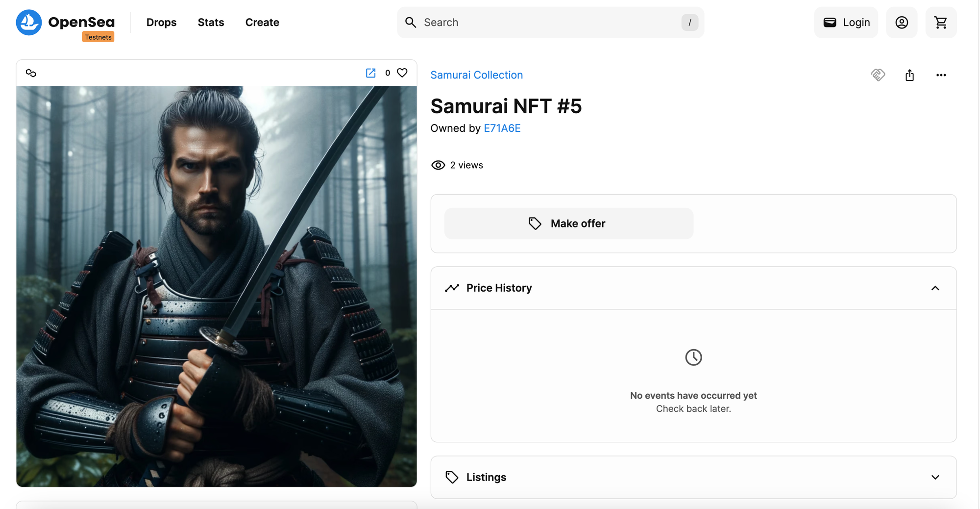Click 'No events have occurred yet' message
Screen dimensions: 980x509
(693, 396)
